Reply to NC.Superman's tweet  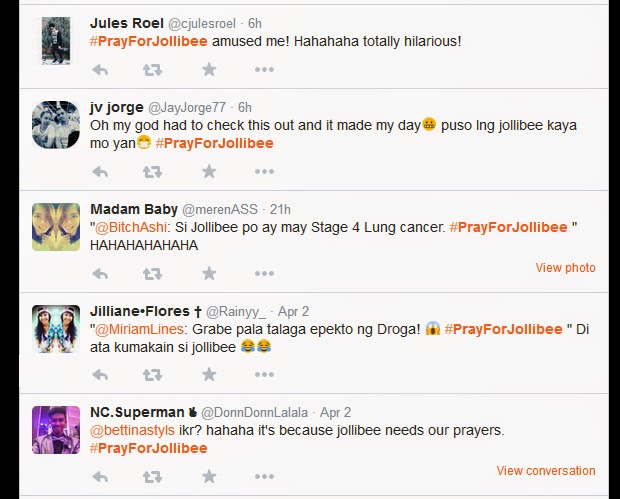point(100,477)
